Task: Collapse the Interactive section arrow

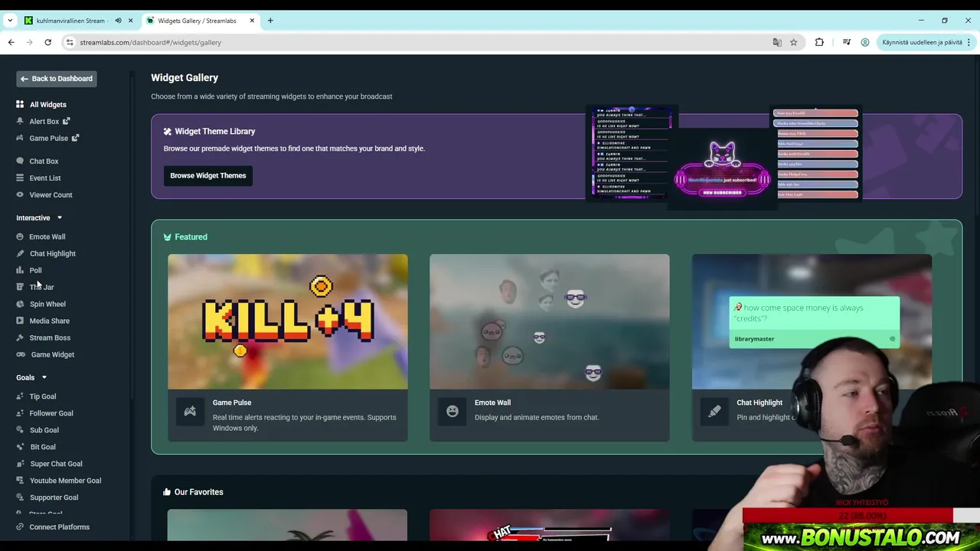Action: coord(59,218)
